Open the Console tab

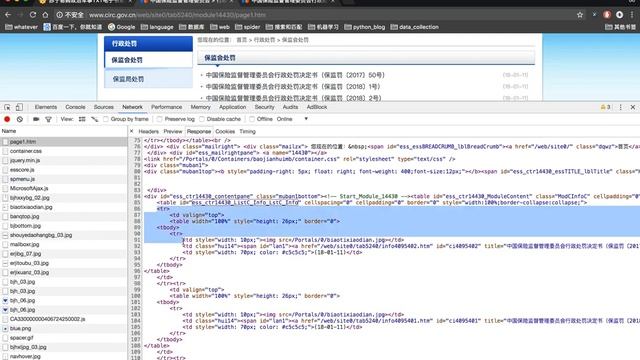tap(76, 107)
